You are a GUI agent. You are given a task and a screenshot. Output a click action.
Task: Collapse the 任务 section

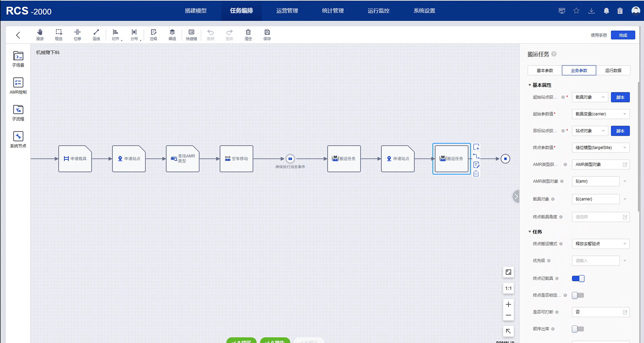(530, 232)
